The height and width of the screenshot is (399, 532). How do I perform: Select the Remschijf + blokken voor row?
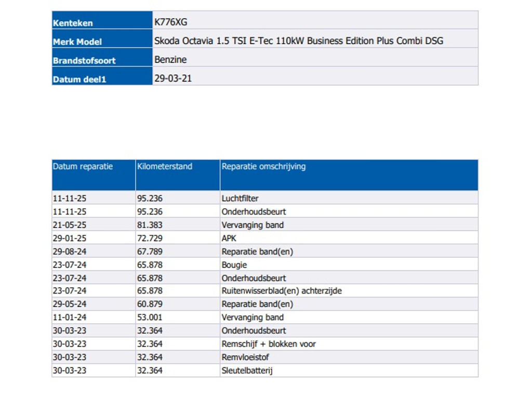268,344
